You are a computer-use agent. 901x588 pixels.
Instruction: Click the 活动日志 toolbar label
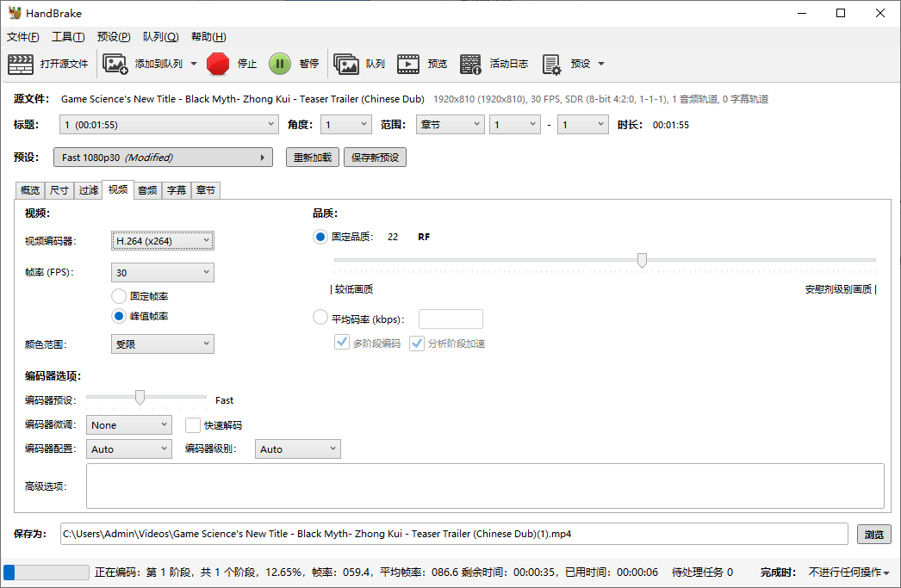509,64
